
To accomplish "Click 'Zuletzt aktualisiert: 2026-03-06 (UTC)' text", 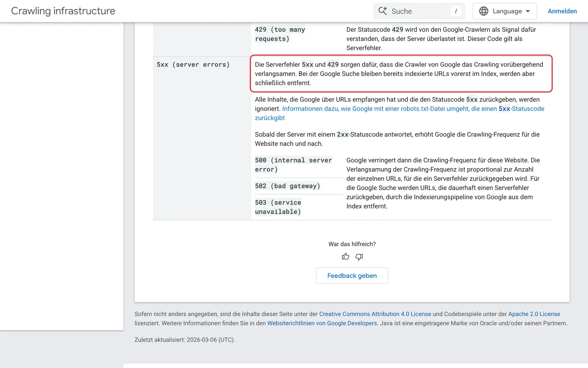I will [x=184, y=340].
